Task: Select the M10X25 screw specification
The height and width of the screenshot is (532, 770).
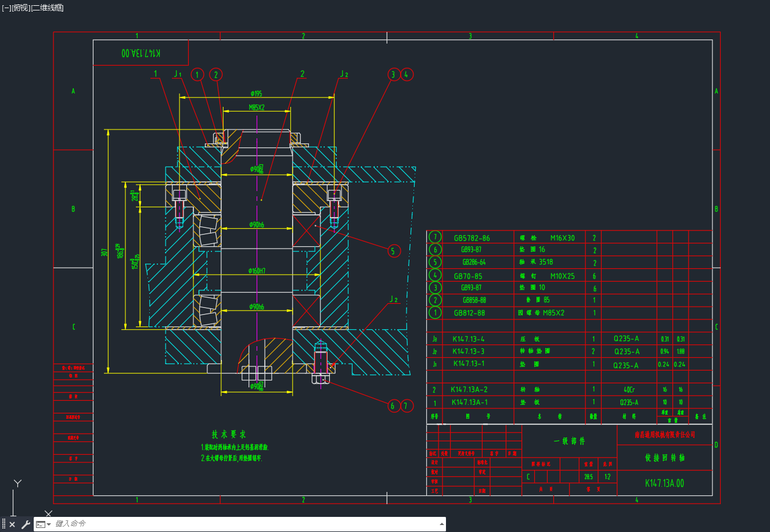Action: point(563,276)
